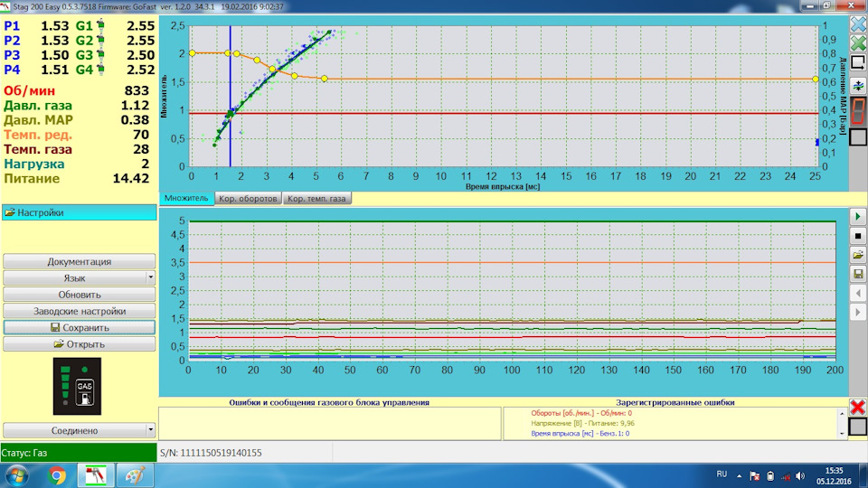Screen dimensions: 868x488
Task: Toggle the G4 gas injector icon
Action: point(100,70)
